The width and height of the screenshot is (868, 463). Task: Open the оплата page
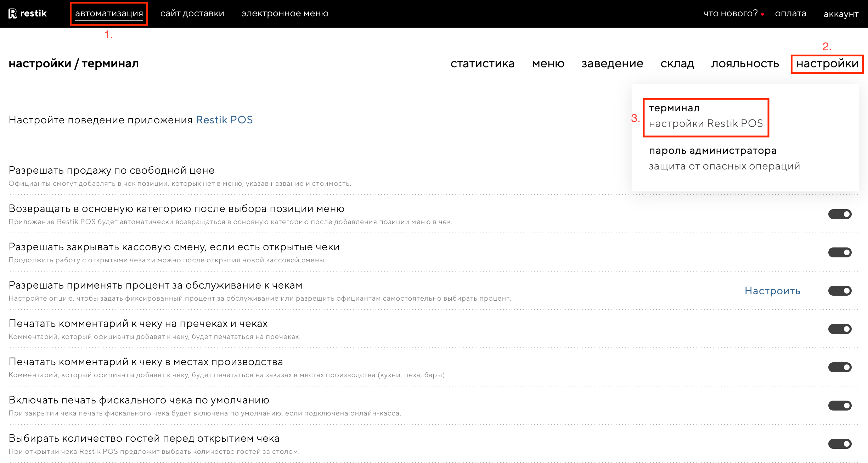point(790,13)
